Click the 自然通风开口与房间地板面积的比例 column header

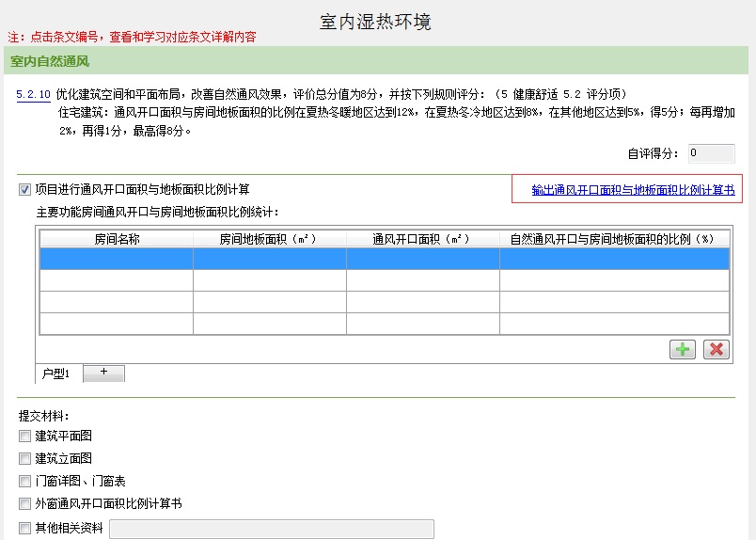coord(613,239)
